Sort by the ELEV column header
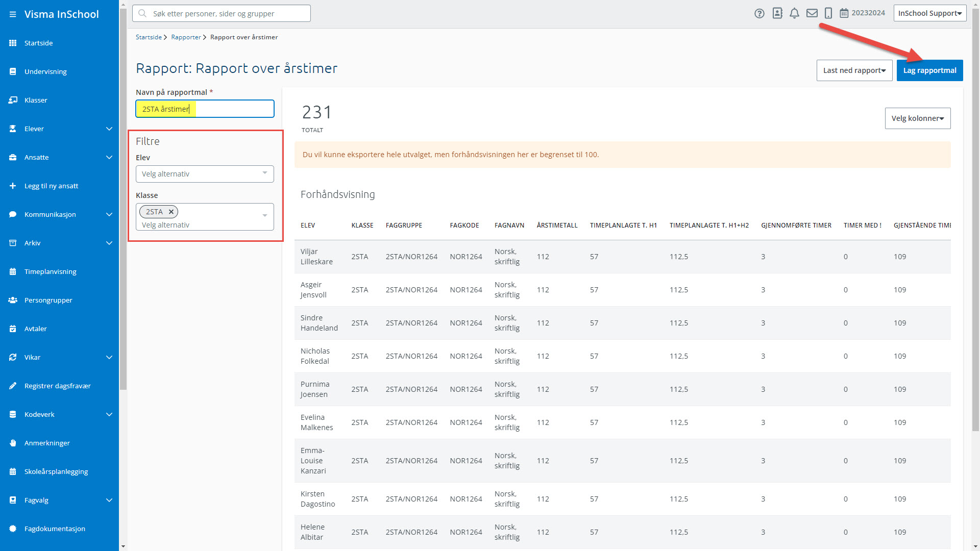 [x=308, y=226]
